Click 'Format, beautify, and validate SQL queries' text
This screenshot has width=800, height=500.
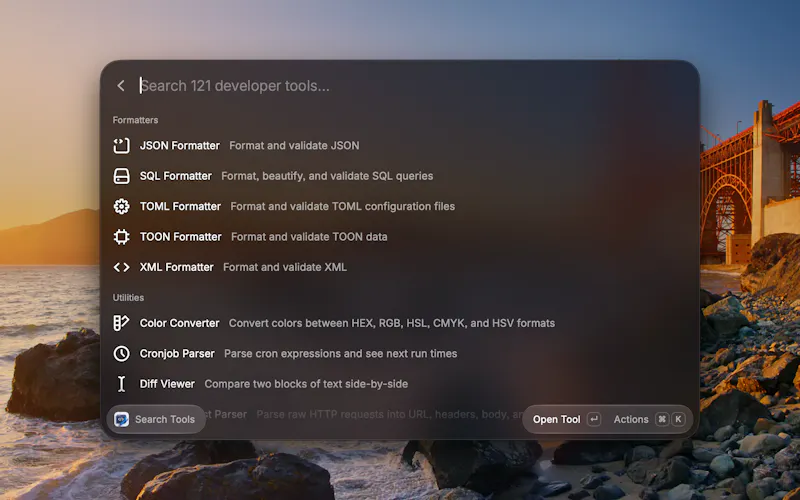tap(327, 176)
